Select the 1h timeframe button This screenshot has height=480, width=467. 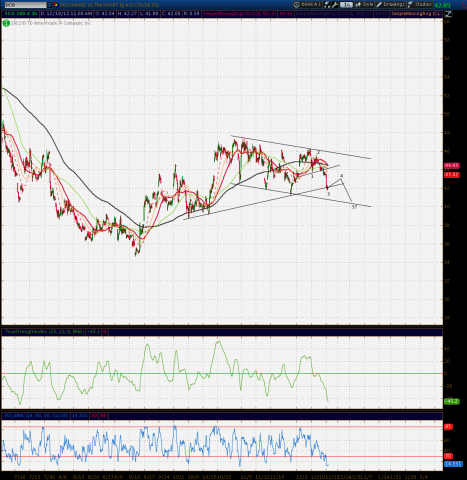click(347, 5)
